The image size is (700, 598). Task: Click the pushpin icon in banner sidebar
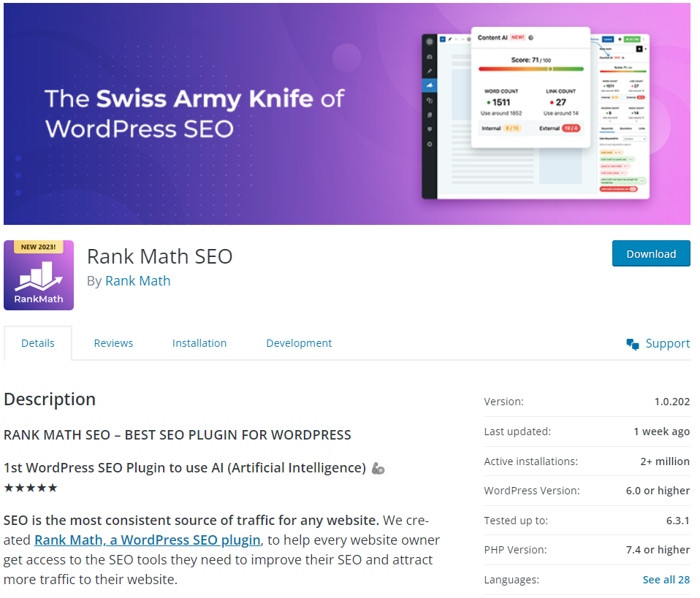(x=430, y=71)
